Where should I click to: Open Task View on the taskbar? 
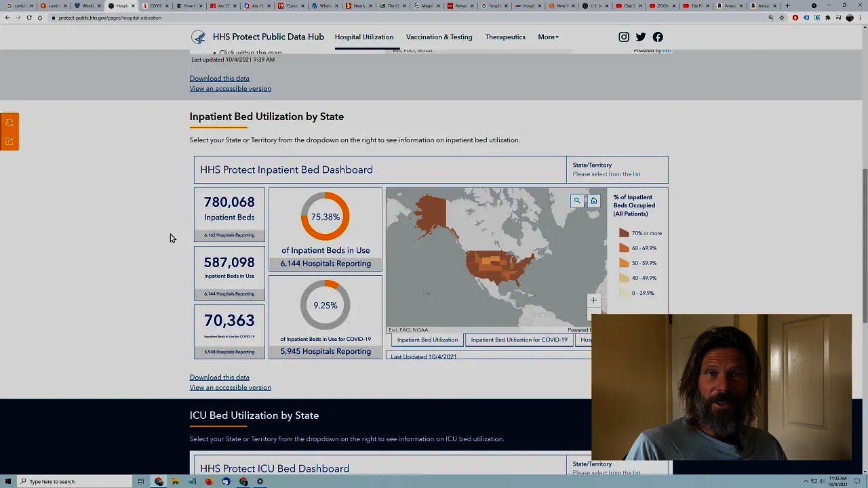coord(141,481)
